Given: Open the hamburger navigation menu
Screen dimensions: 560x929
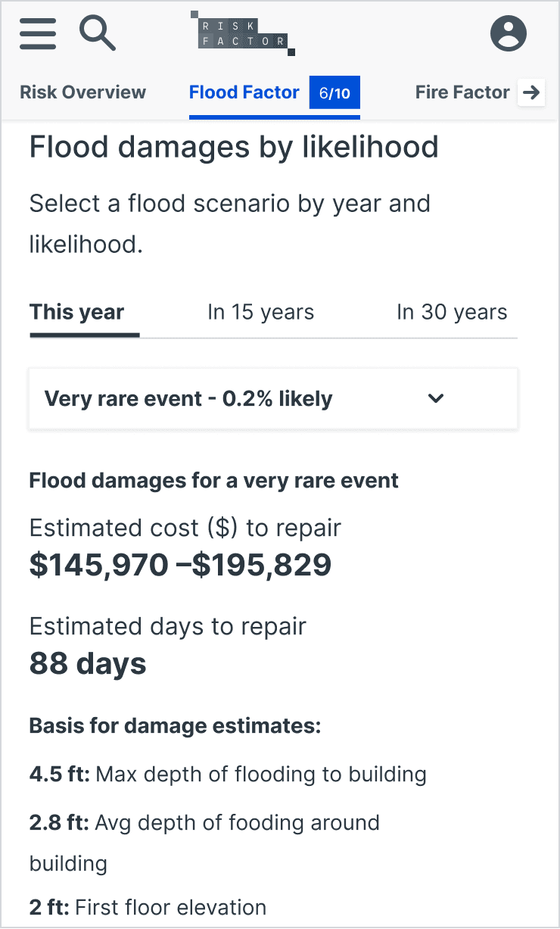Looking at the screenshot, I should (38, 33).
